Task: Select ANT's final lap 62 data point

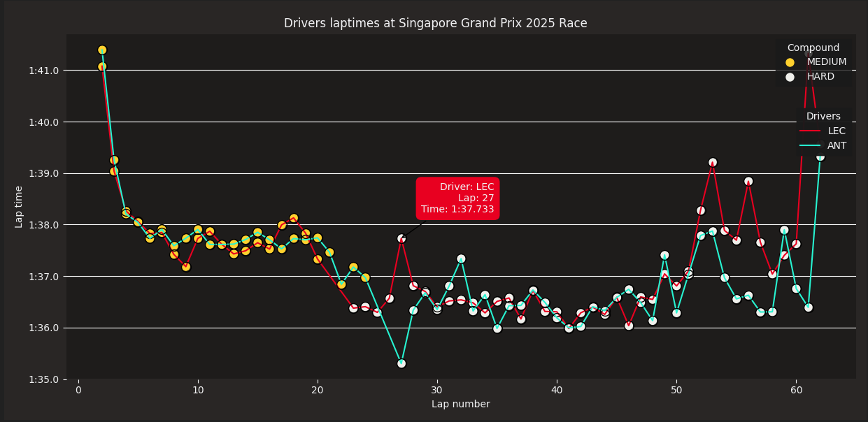Action: click(820, 157)
